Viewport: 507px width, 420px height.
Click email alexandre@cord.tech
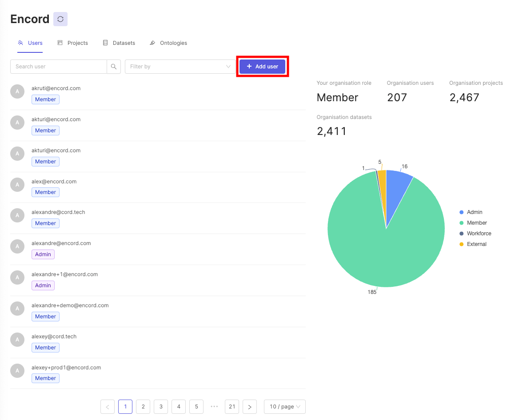point(58,212)
